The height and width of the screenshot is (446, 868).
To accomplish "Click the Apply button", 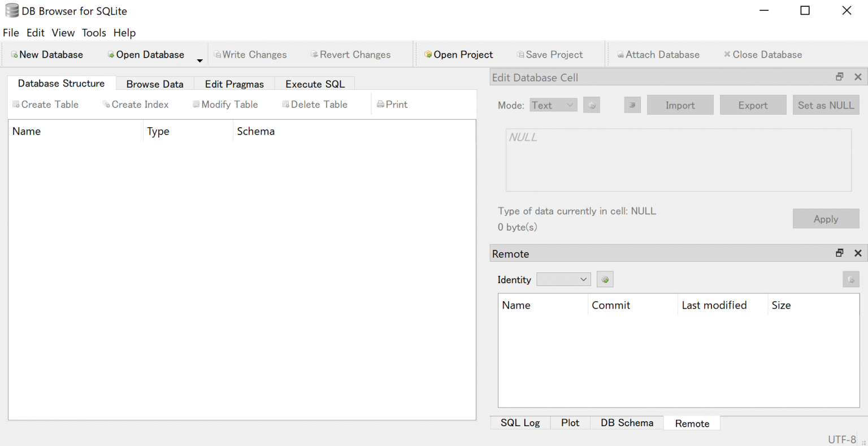I will click(826, 219).
